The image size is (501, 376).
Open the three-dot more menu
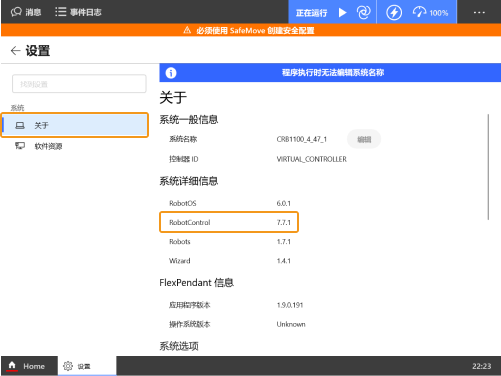[479, 12]
